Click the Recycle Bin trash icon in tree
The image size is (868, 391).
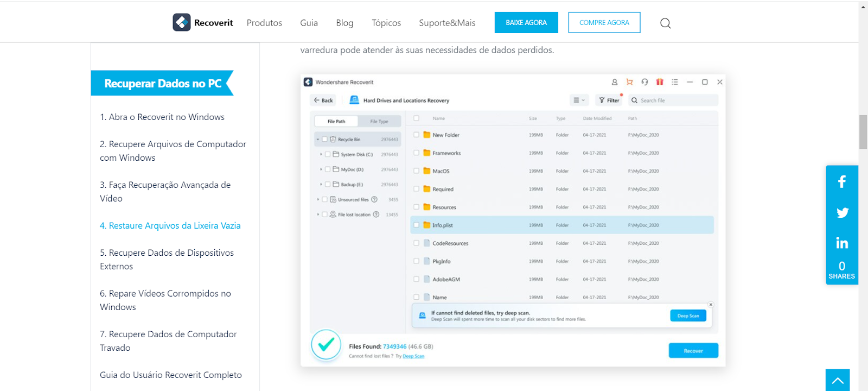point(333,139)
